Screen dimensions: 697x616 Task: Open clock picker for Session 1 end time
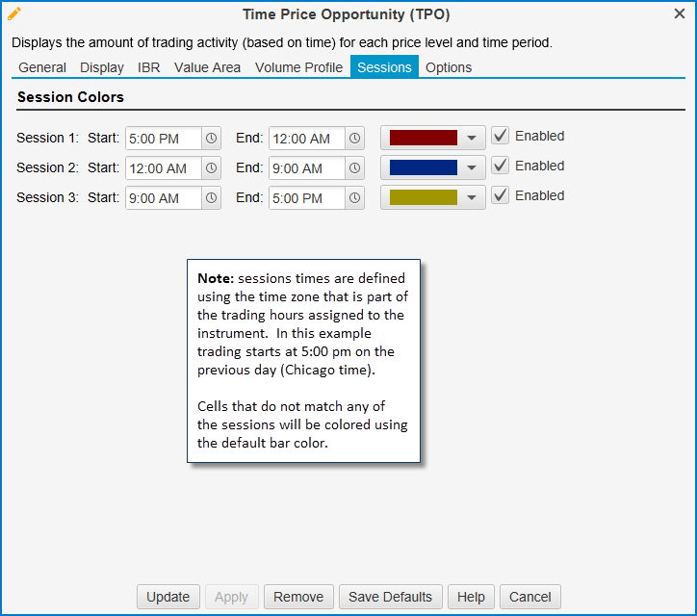click(355, 139)
